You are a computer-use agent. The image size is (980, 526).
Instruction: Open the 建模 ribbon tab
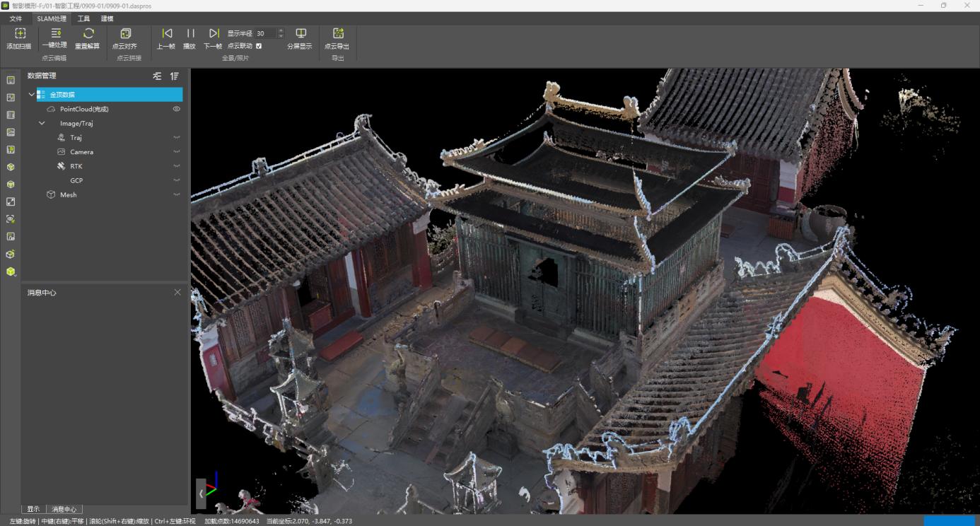pos(107,18)
